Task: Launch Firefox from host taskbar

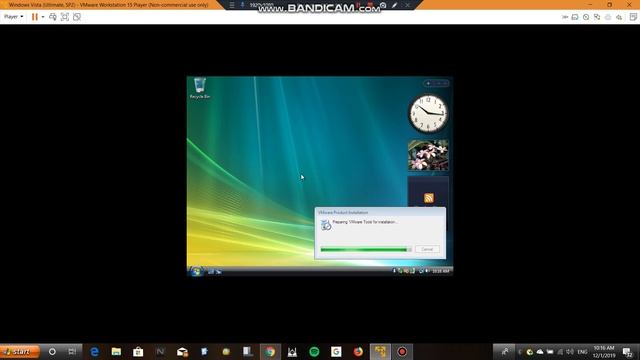Action: (x=358, y=351)
